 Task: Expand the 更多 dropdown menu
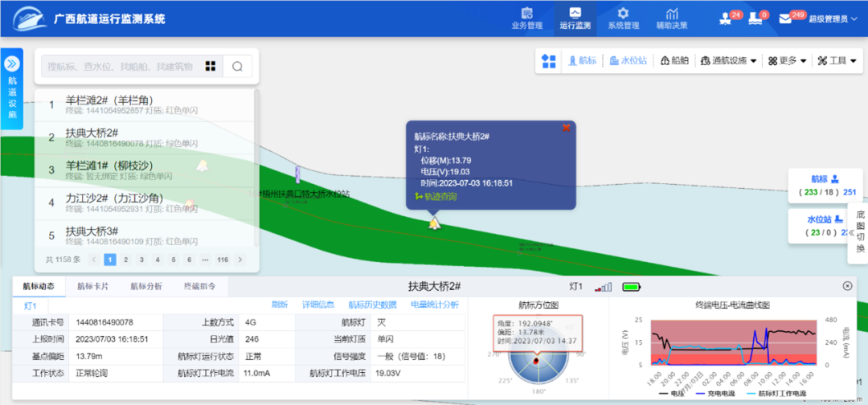coord(788,61)
